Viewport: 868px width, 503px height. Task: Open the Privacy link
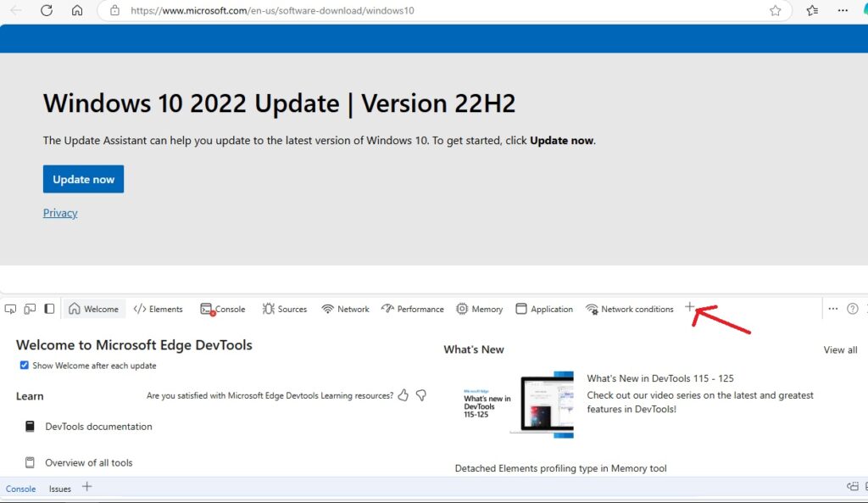click(x=60, y=213)
